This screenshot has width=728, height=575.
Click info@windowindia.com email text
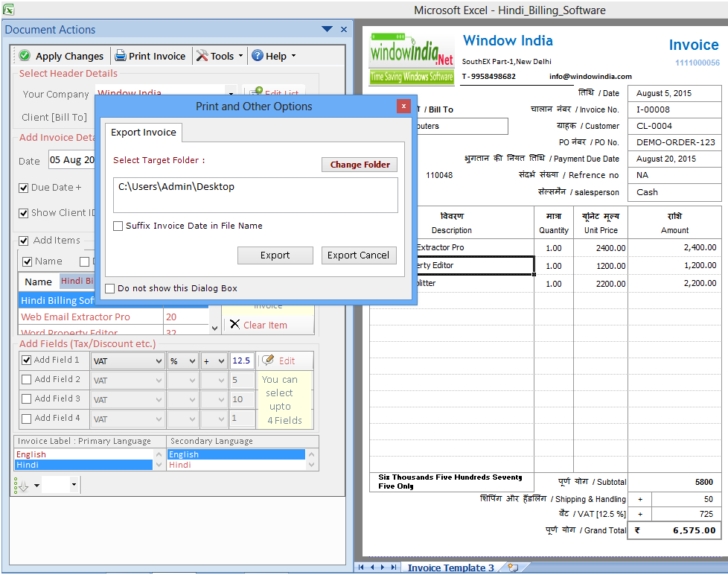(590, 77)
